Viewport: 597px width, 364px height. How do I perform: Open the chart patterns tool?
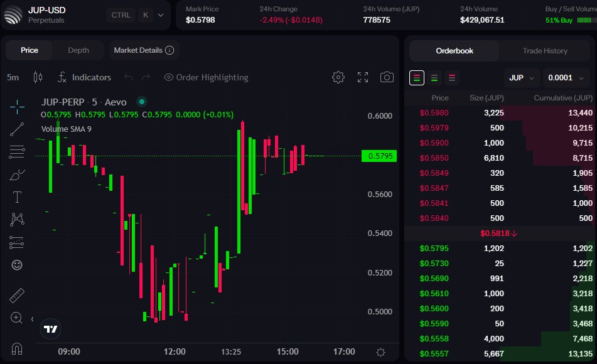pyautogui.click(x=17, y=219)
